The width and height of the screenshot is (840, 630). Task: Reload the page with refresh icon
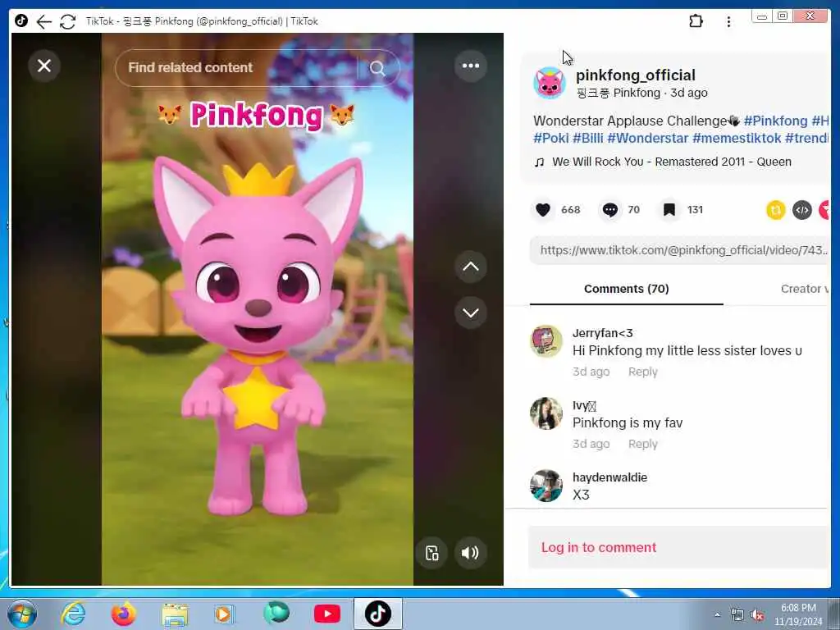click(67, 21)
